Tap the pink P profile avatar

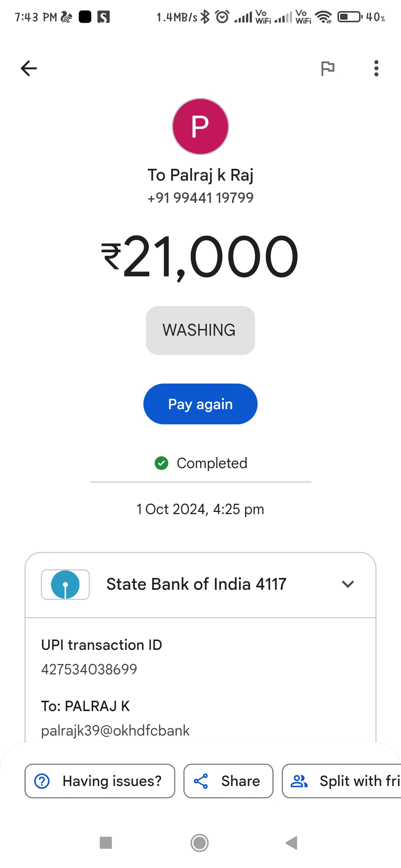click(x=200, y=126)
